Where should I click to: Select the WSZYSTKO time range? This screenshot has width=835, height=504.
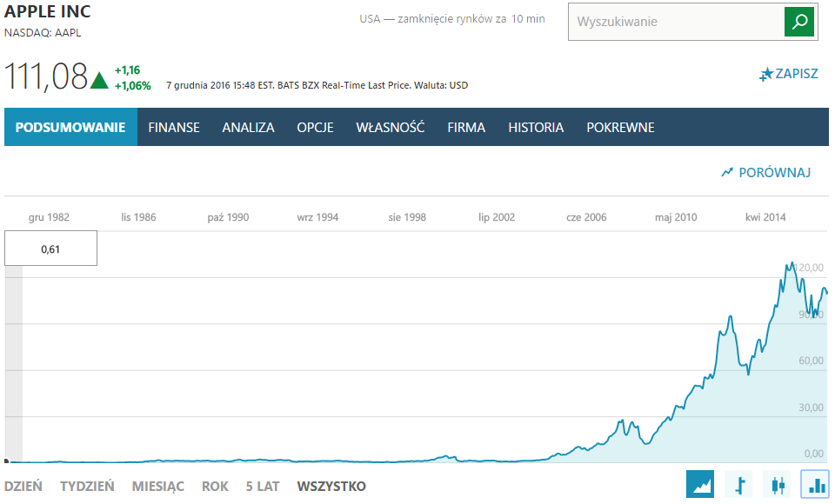pyautogui.click(x=331, y=486)
